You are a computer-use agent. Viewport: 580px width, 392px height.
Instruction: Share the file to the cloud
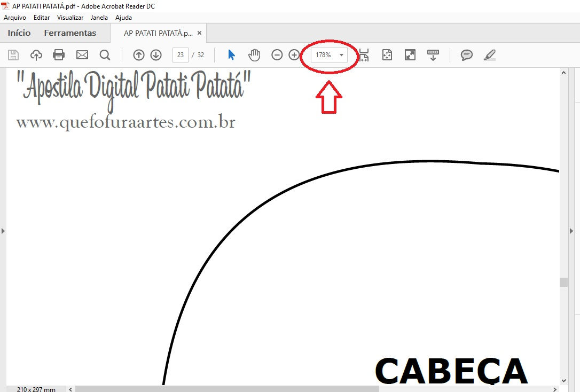tap(36, 54)
